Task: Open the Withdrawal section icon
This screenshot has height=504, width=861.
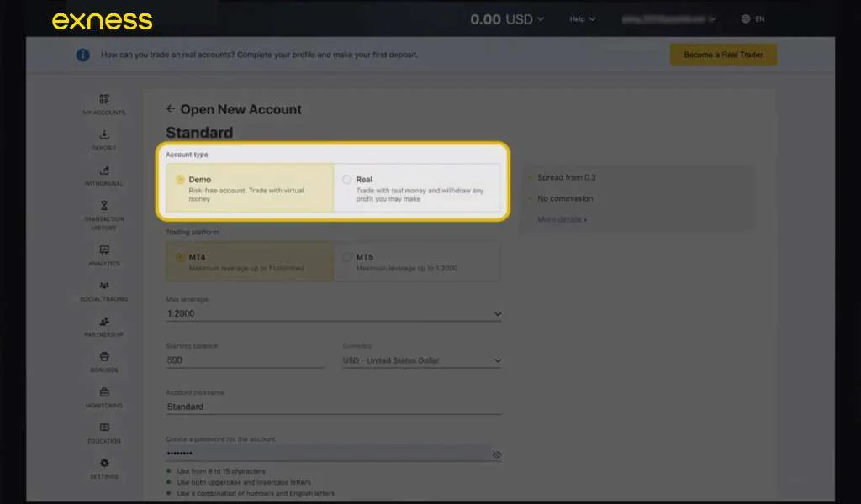Action: pyautogui.click(x=104, y=171)
